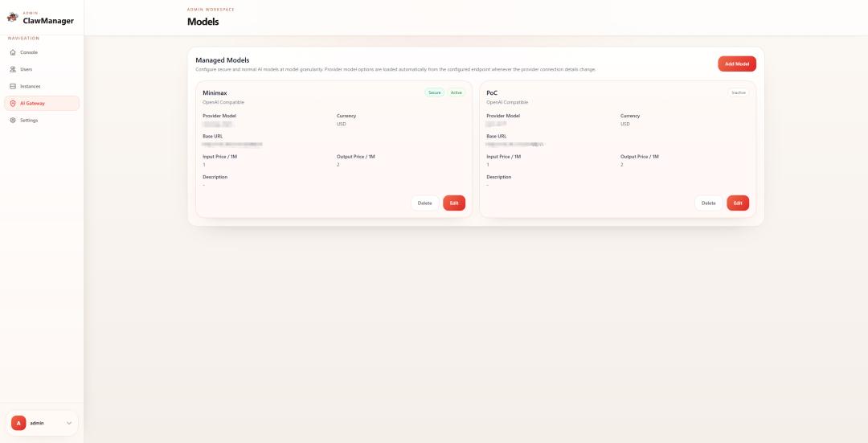Click the Inactive status badge on PoC
This screenshot has height=443, width=868.
coord(738,92)
